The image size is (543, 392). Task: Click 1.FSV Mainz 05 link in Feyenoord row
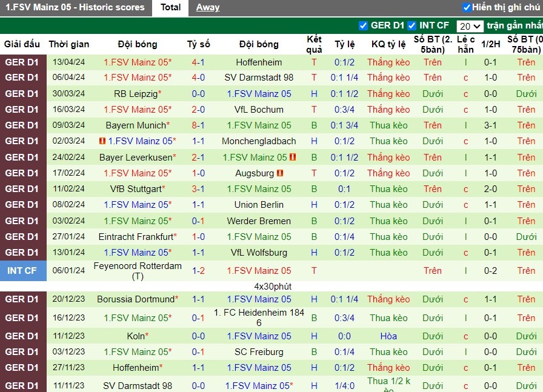pyautogui.click(x=259, y=271)
